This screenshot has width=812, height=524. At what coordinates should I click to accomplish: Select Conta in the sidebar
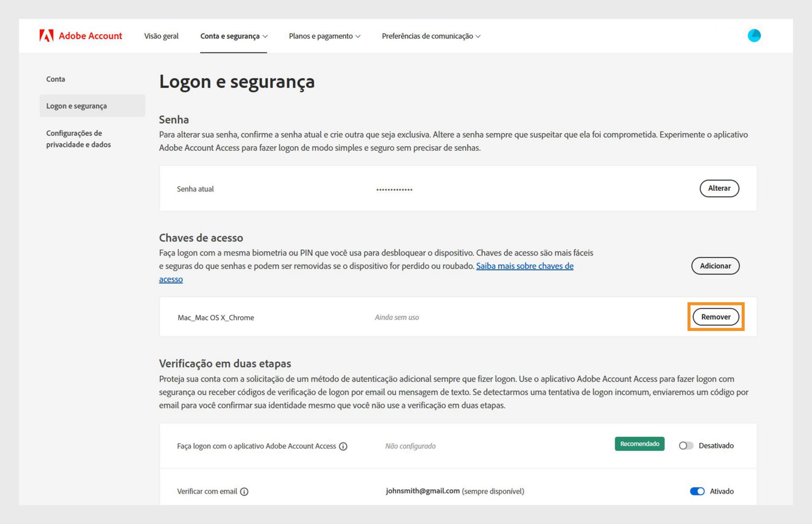pos(55,79)
